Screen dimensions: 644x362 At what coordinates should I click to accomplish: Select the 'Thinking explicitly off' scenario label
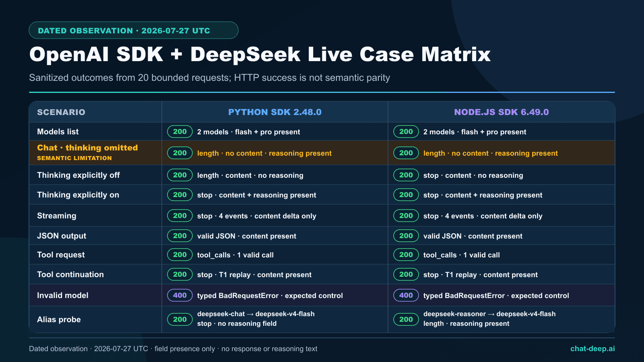[x=78, y=175]
